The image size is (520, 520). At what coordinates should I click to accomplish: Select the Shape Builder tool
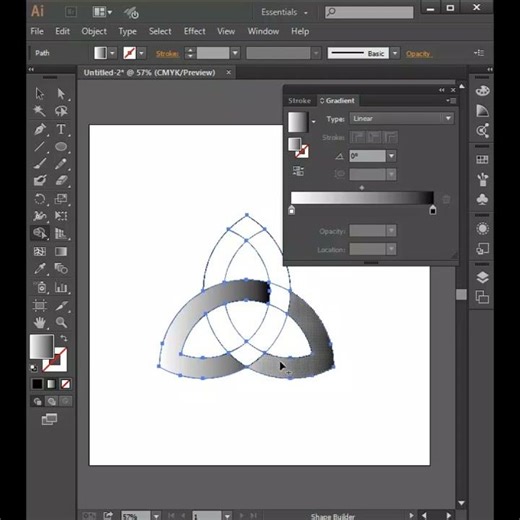[x=40, y=233]
